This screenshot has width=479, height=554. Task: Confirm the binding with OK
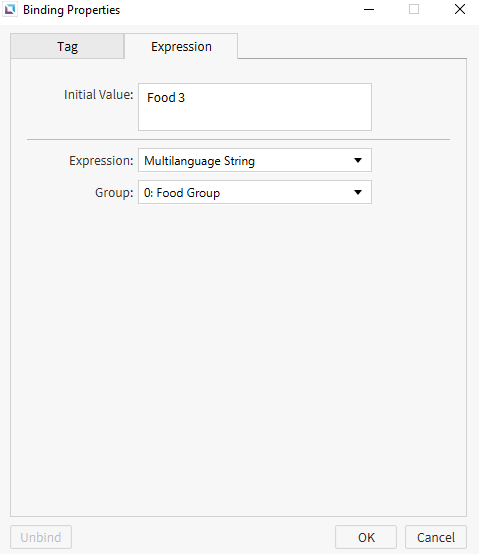(366, 537)
